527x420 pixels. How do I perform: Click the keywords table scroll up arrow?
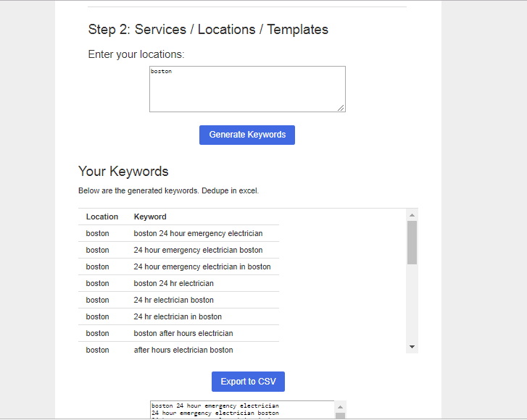412,215
